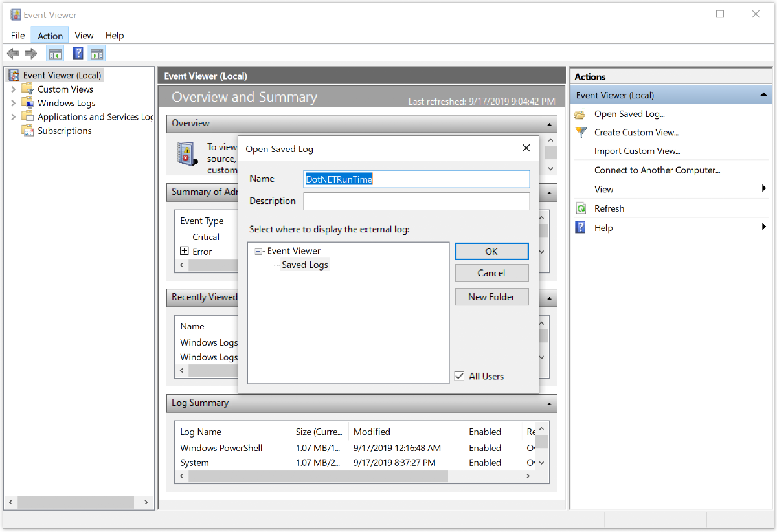
Task: Expand the Custom Views tree node
Action: [13, 89]
